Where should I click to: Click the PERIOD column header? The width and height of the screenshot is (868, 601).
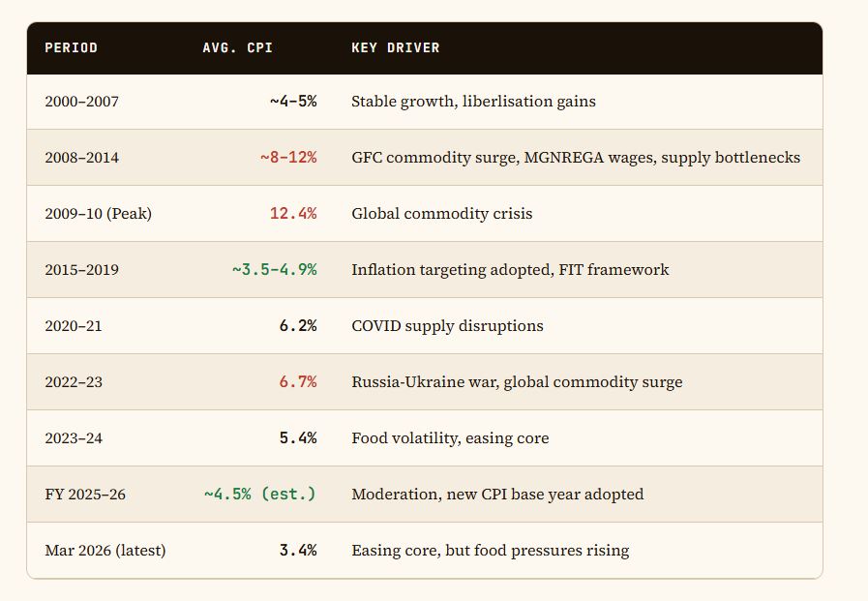pos(71,47)
